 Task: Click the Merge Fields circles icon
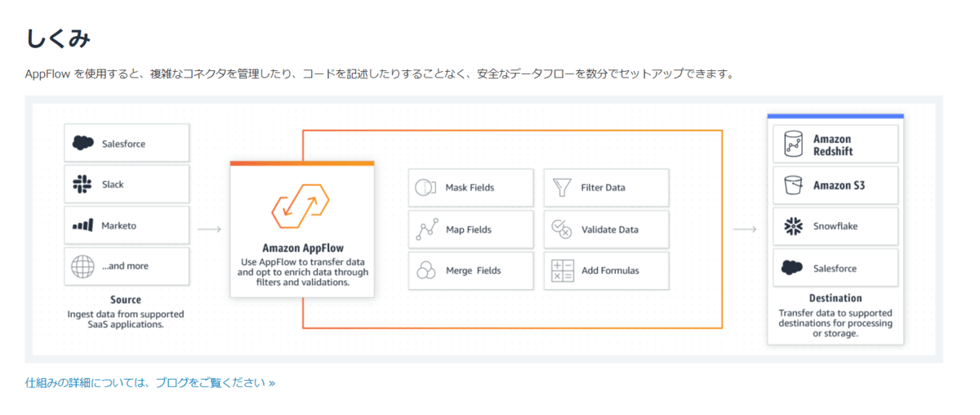coord(426,270)
